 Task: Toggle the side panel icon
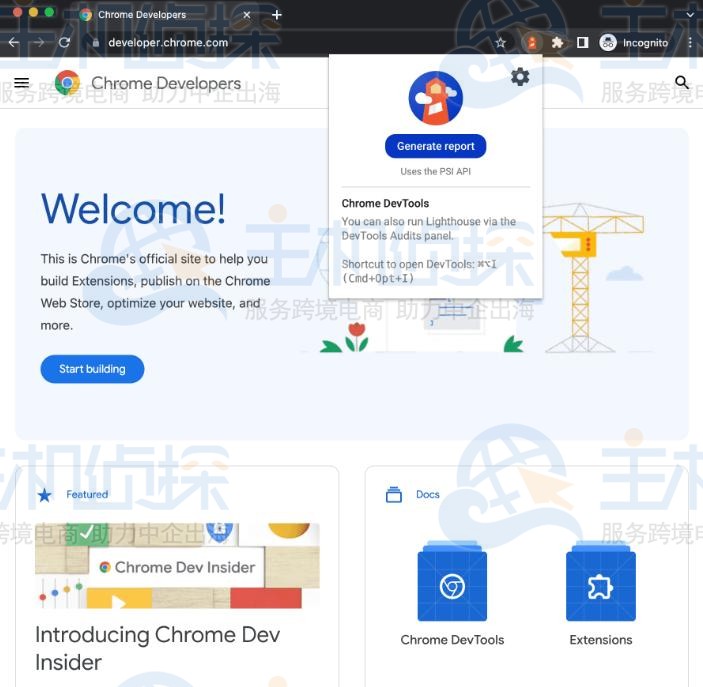[582, 43]
